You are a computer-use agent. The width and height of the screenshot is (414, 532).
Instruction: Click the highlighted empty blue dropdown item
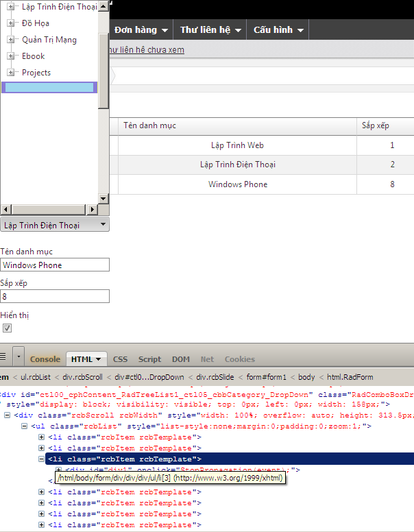point(49,87)
